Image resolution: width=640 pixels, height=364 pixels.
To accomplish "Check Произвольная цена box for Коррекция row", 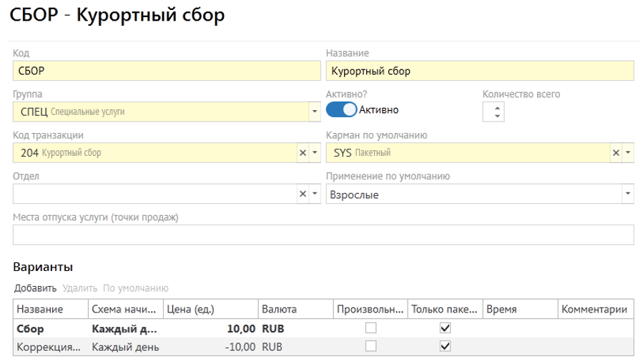I will (370, 346).
